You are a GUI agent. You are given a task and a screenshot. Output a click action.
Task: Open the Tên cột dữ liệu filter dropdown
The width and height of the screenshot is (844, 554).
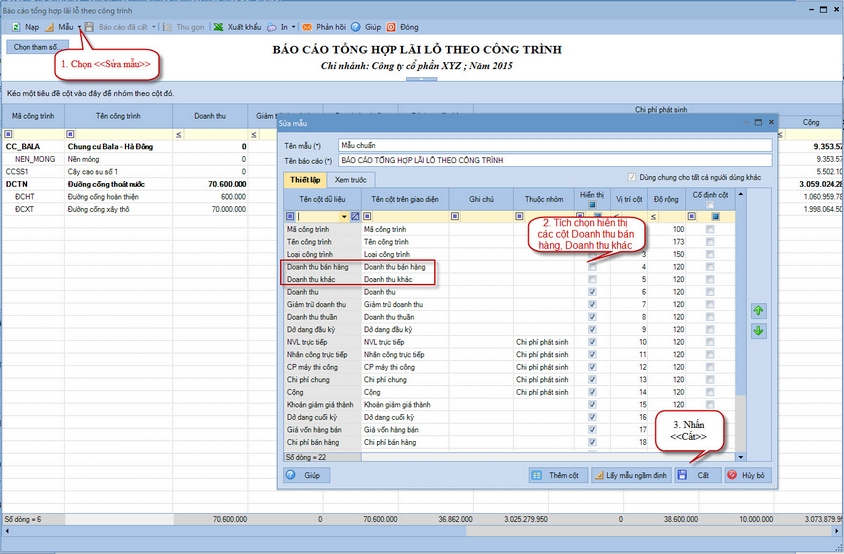pyautogui.click(x=344, y=216)
